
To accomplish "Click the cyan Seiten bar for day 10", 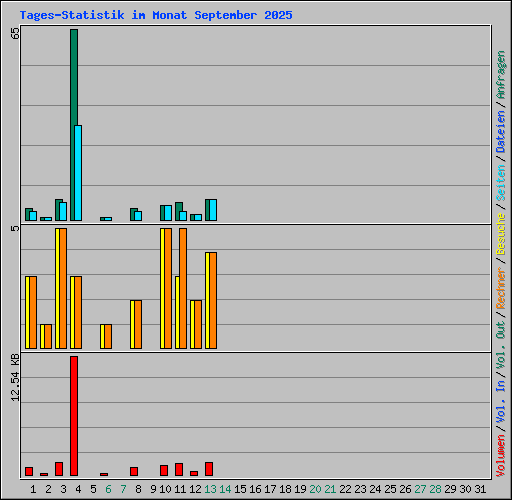I will click(168, 213).
